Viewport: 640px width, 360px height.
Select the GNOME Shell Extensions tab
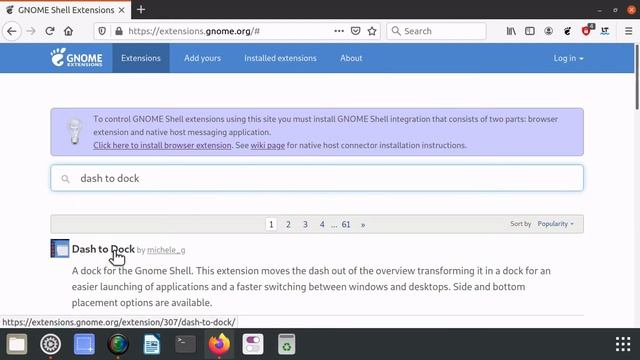(65, 10)
